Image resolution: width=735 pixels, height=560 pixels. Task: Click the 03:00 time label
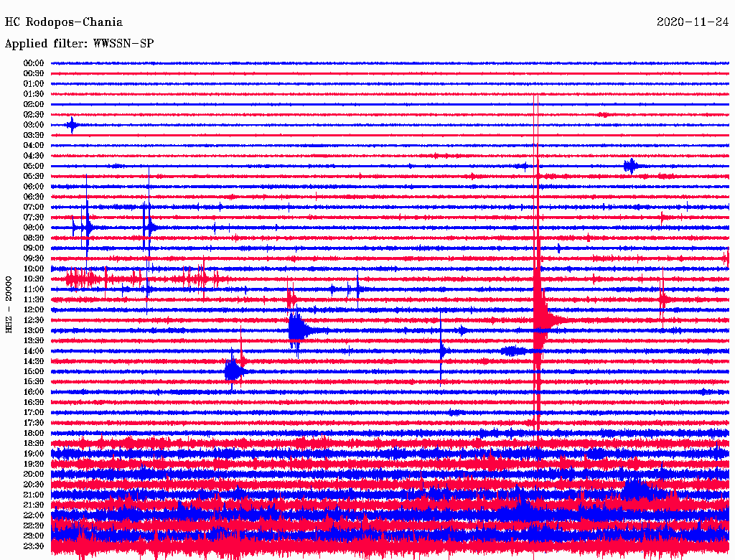34,125
